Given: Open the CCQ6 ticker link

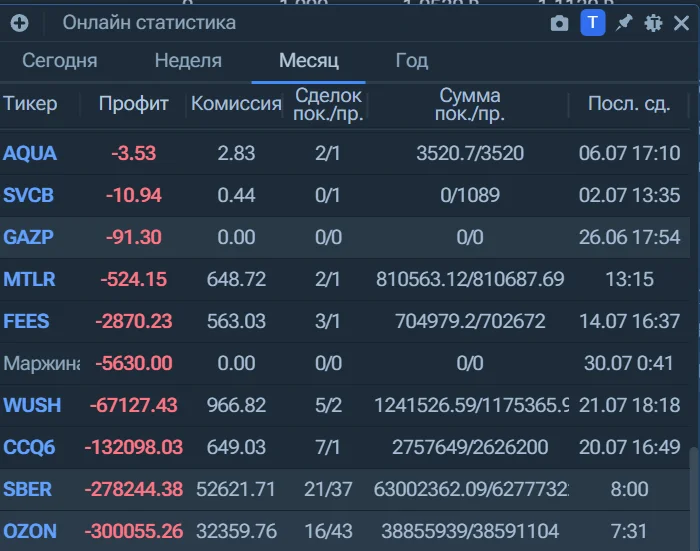Looking at the screenshot, I should click(x=29, y=447).
